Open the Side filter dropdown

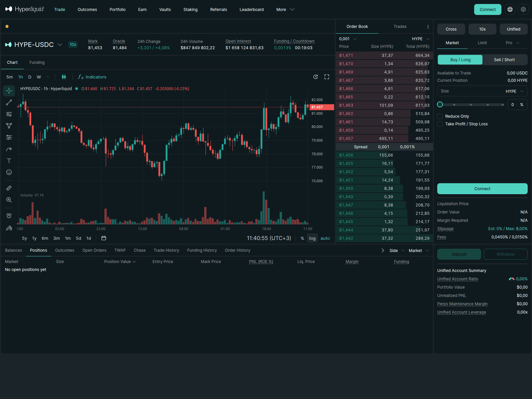click(397, 251)
